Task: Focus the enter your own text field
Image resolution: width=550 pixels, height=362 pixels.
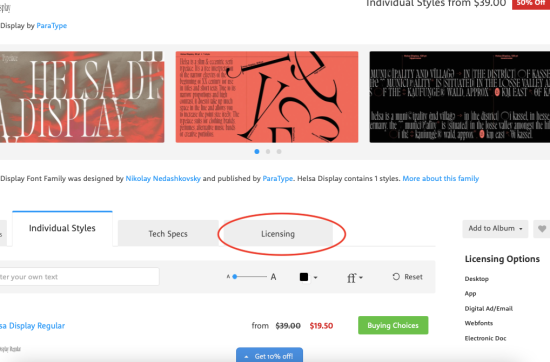Action: [x=79, y=277]
